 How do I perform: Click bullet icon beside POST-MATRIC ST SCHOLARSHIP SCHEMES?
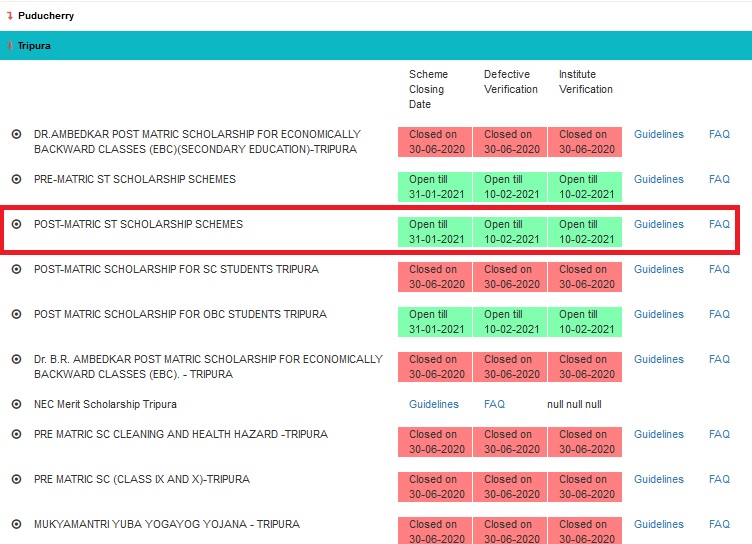(16, 224)
